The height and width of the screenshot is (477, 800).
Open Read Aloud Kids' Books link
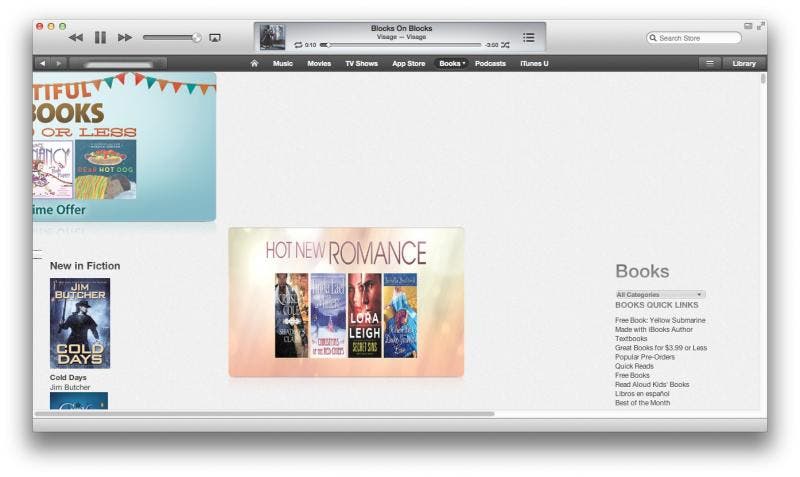click(x=652, y=385)
